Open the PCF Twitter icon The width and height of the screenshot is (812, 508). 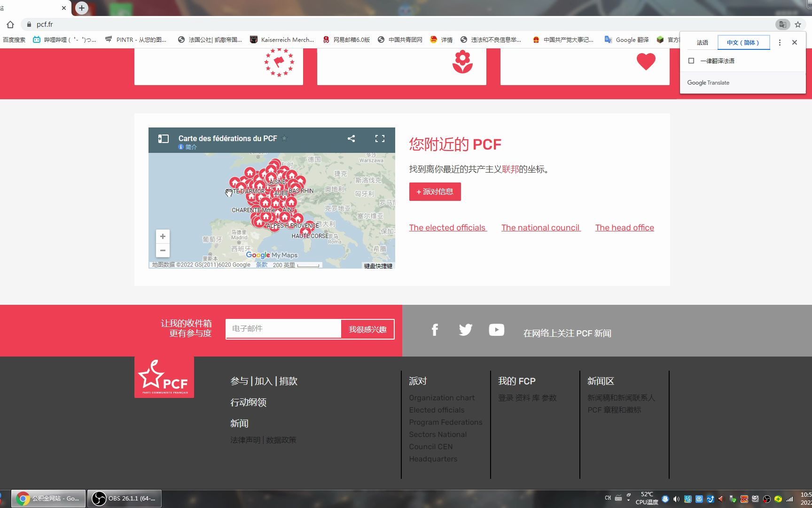click(x=466, y=330)
